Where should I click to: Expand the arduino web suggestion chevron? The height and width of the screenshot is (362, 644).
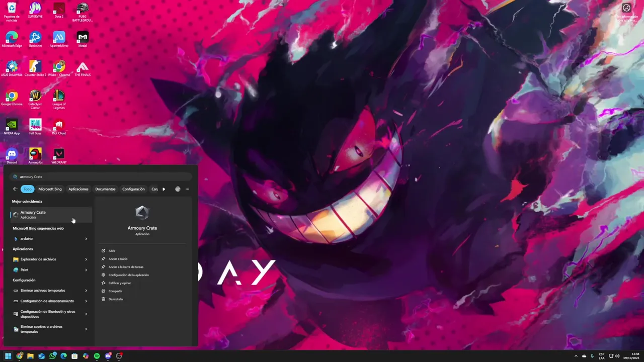[x=86, y=239]
